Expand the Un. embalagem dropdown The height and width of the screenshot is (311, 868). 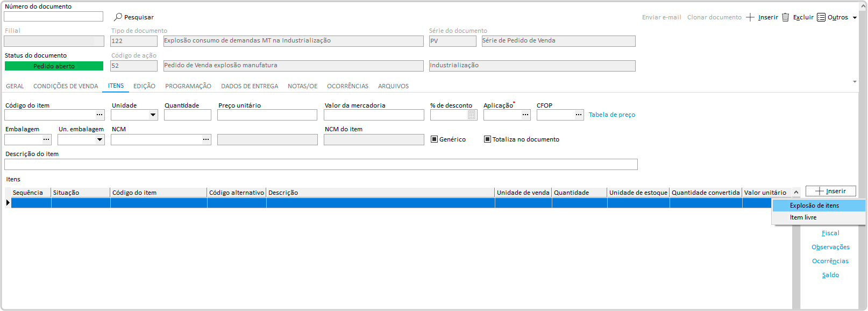[x=99, y=139]
